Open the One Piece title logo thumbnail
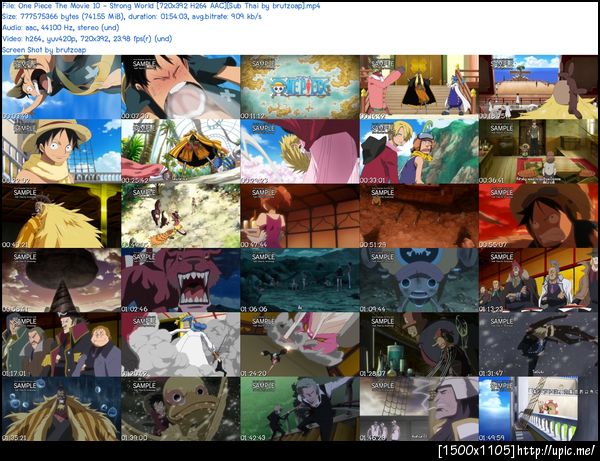 point(300,87)
